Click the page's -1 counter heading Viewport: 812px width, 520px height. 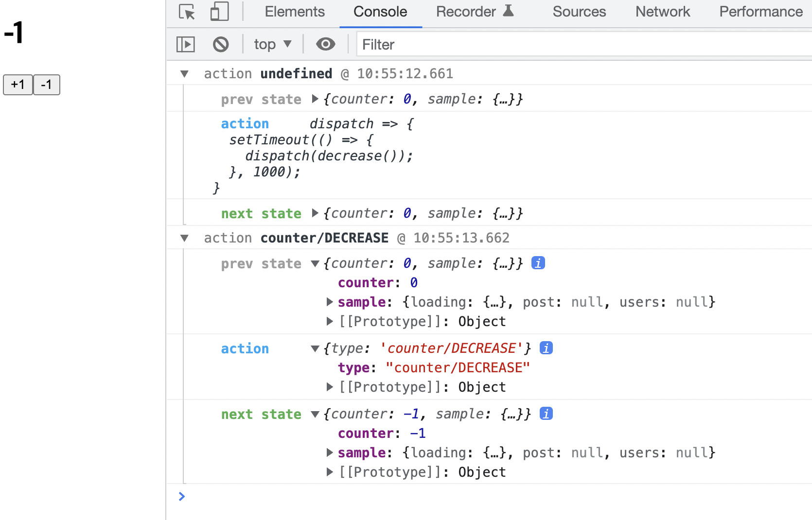point(14,33)
